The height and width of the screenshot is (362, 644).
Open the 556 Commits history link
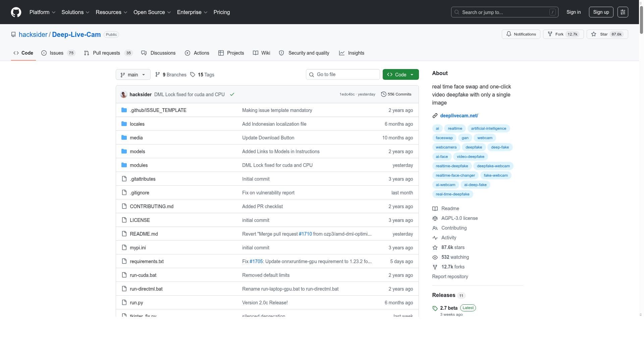click(x=396, y=95)
